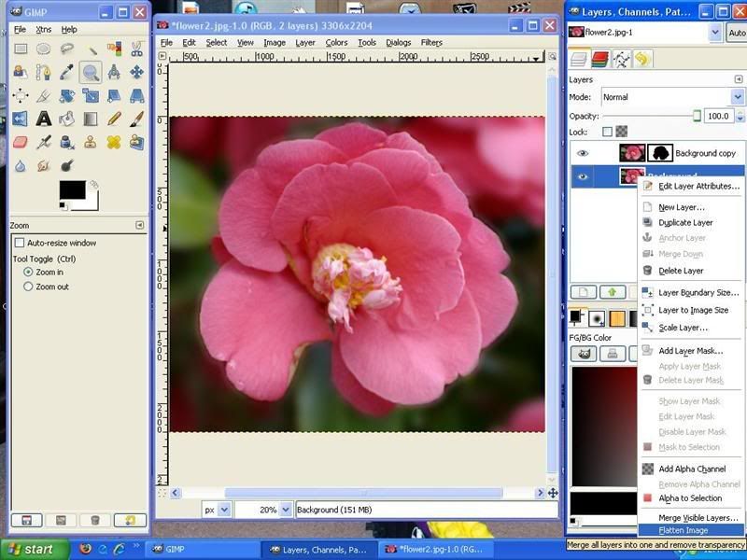Toggle visibility eye of the selected Background layer
Screen dimensions: 747x560
[x=583, y=176]
